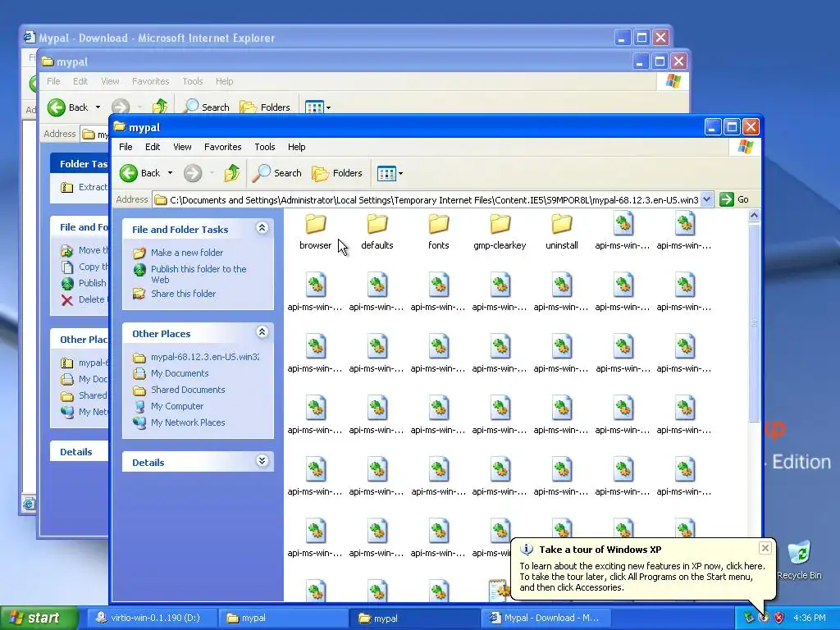Open the Start menu
Viewport: 840px width, 630px height.
coord(39,618)
